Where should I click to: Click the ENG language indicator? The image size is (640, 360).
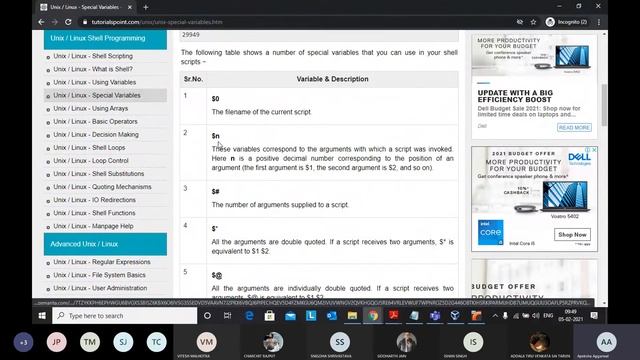pyautogui.click(x=549, y=316)
